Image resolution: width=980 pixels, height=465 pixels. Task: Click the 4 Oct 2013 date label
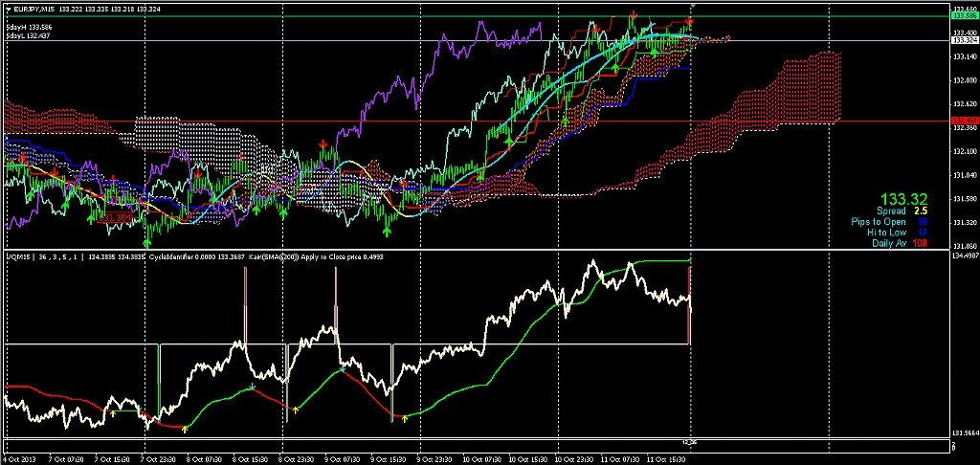tap(17, 458)
